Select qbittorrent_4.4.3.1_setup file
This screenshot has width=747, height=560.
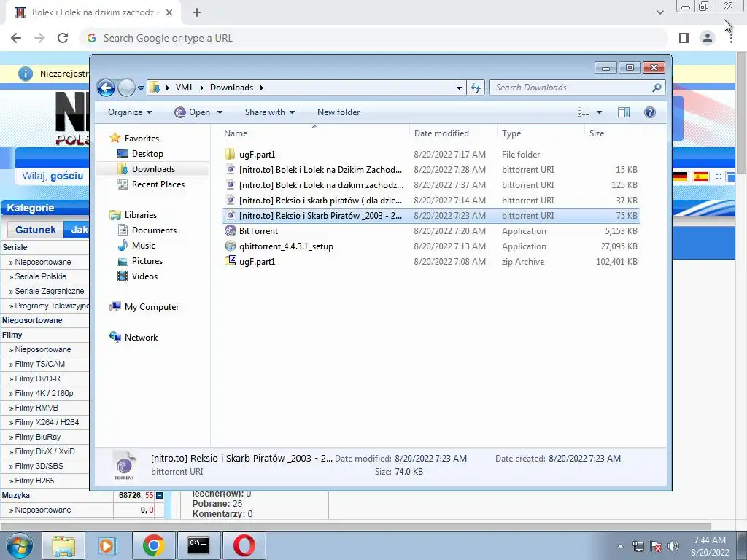coord(430,246)
